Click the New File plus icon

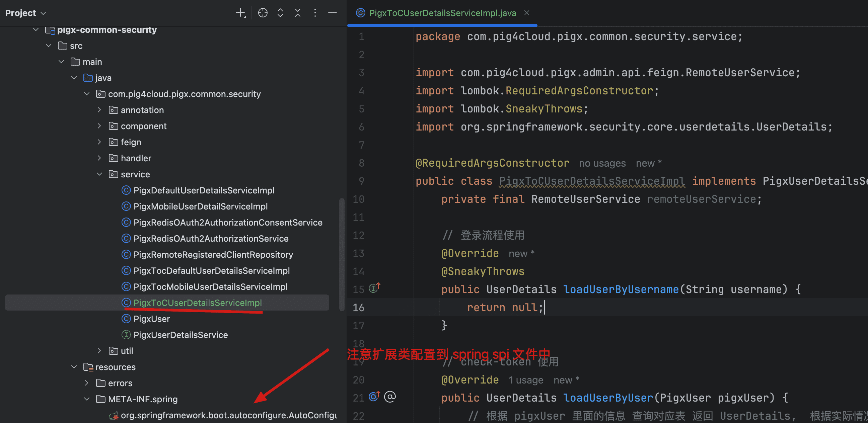[x=240, y=13]
